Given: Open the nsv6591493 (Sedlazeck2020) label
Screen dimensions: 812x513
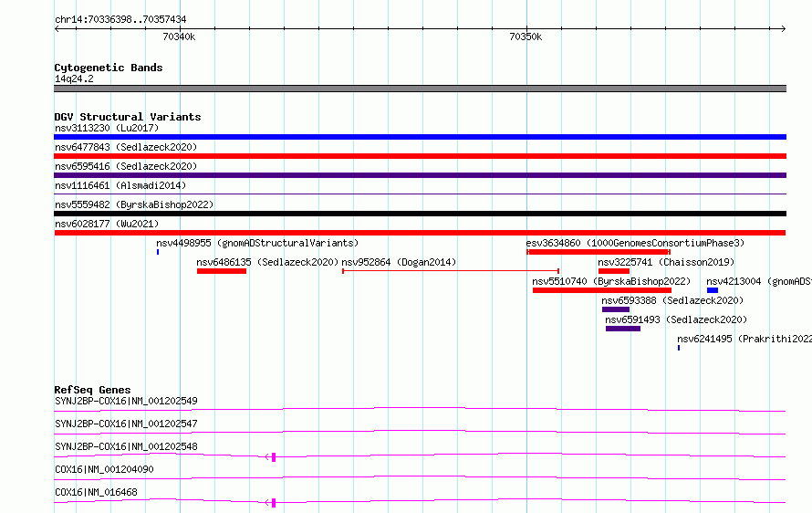Looking at the screenshot, I should 676,319.
